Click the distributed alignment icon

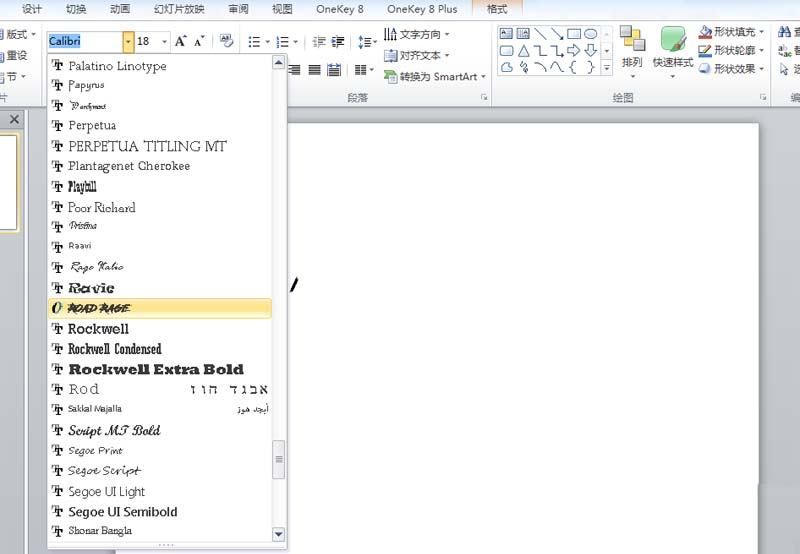[334, 69]
